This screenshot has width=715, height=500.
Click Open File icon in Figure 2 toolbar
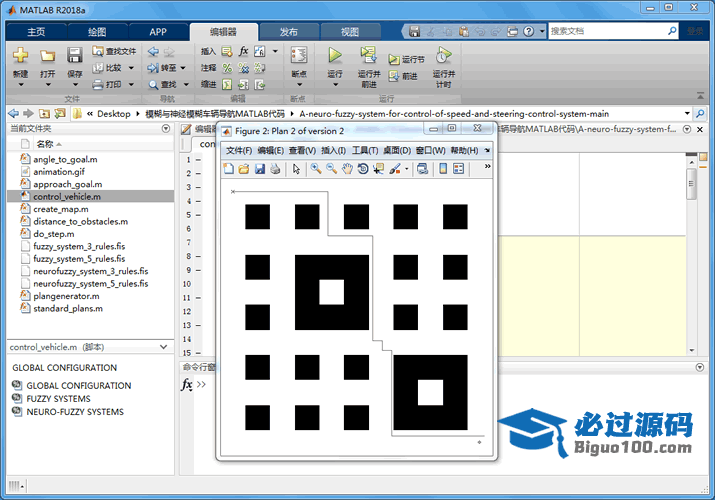coord(244,169)
